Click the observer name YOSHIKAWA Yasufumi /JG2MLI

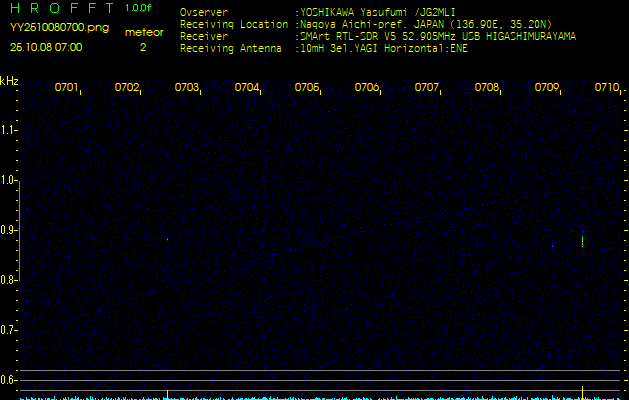coord(377,13)
